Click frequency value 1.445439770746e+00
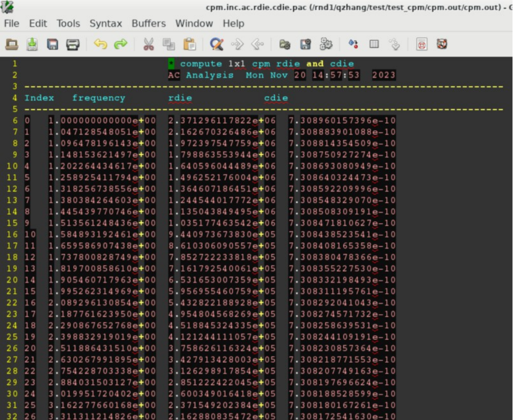 pyautogui.click(x=102, y=212)
